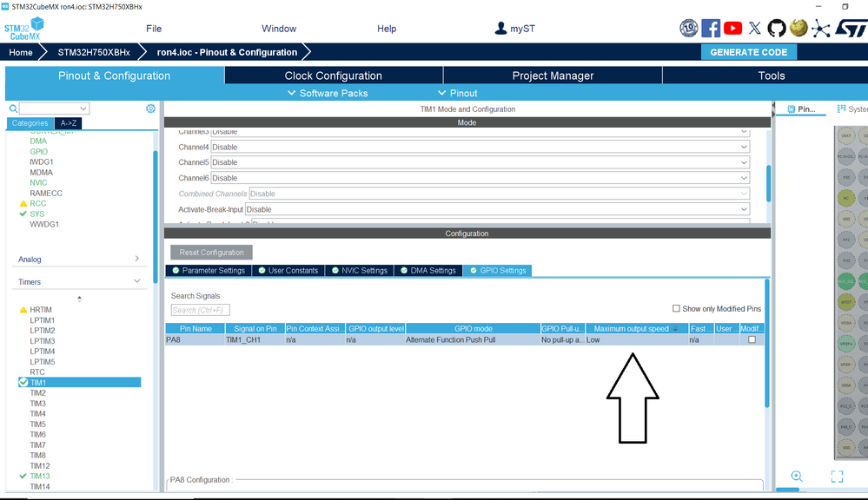Select the Parameter Settings tab
Viewport: 868px width, 500px height.
(x=209, y=271)
